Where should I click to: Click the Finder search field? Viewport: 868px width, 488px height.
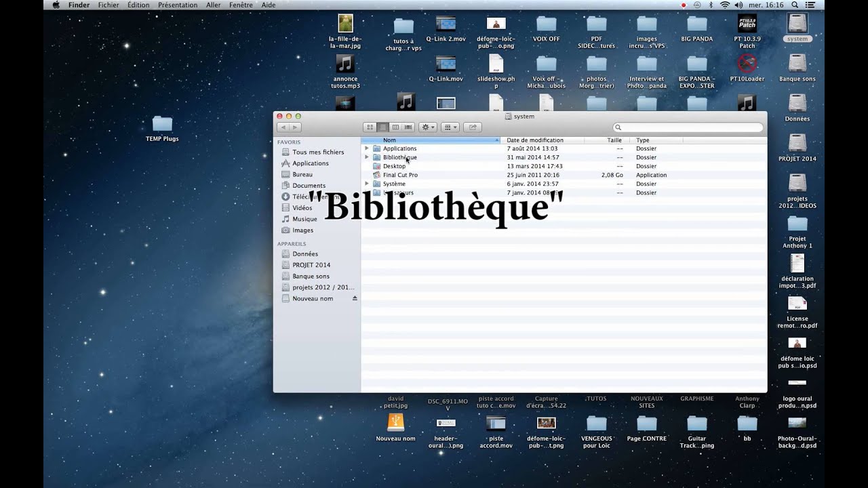pos(688,127)
